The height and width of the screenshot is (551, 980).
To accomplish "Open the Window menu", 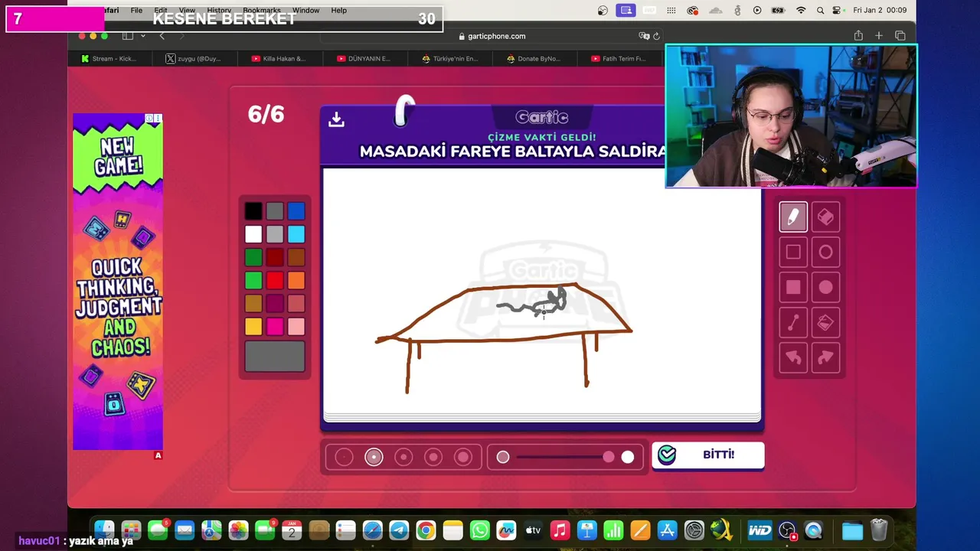I will 305,10.
